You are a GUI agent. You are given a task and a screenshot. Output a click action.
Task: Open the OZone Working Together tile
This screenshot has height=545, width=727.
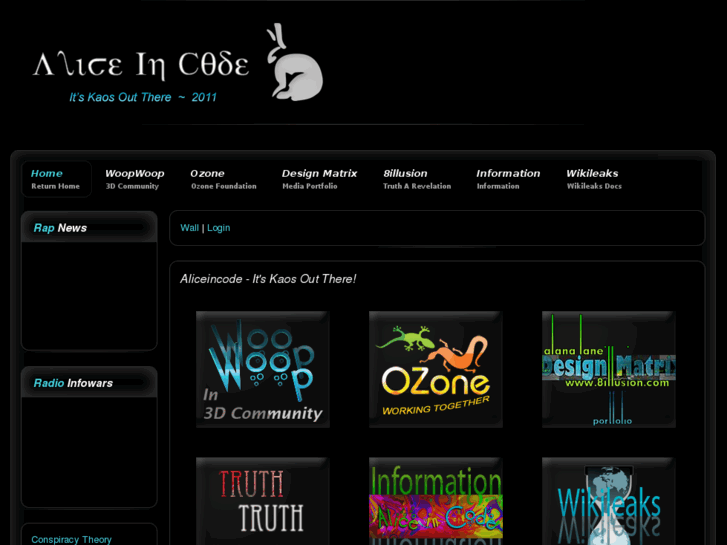click(x=436, y=369)
